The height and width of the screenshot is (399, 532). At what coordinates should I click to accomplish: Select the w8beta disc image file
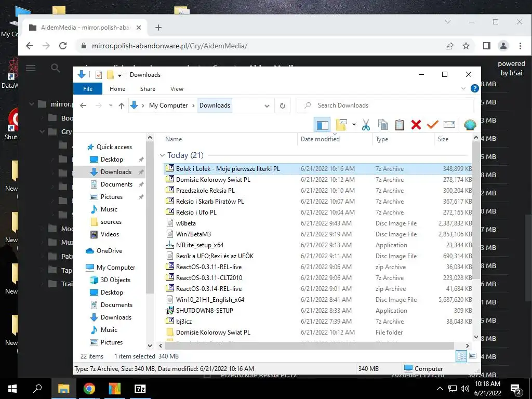[317, 223]
